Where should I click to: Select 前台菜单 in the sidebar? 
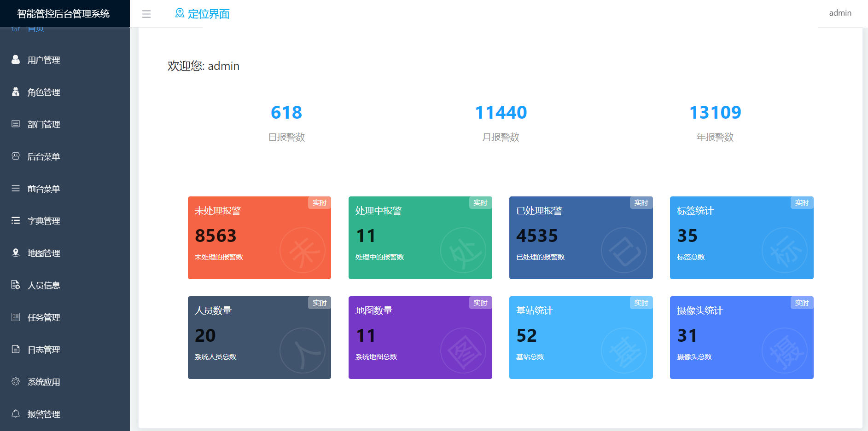pyautogui.click(x=44, y=189)
